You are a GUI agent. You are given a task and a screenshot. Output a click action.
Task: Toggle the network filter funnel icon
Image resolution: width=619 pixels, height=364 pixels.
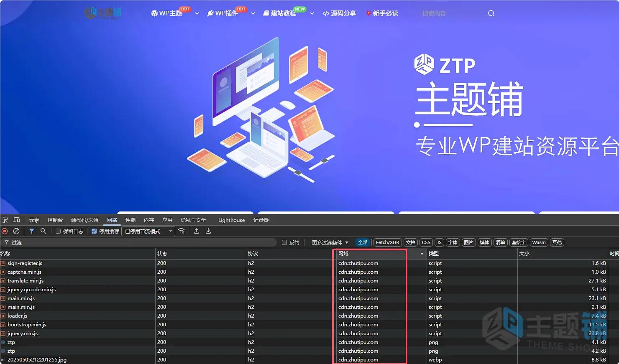[x=32, y=231]
